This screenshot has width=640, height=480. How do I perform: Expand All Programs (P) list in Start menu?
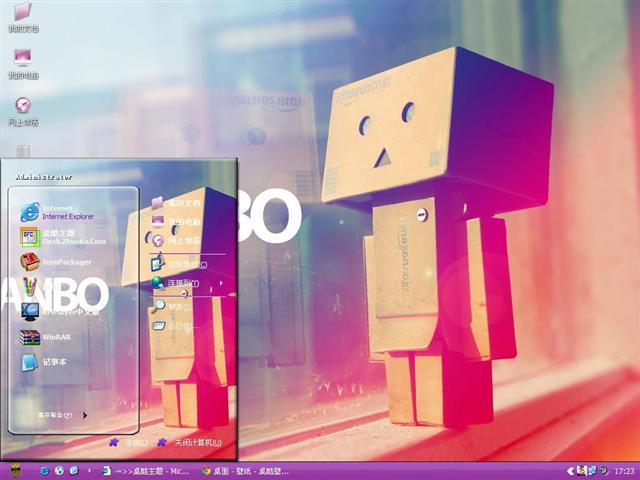62,415
